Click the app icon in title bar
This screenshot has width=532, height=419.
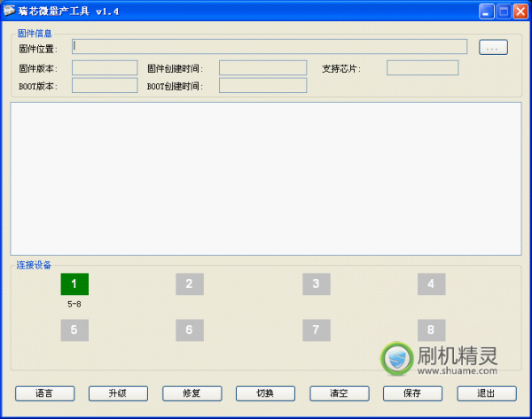click(x=9, y=11)
